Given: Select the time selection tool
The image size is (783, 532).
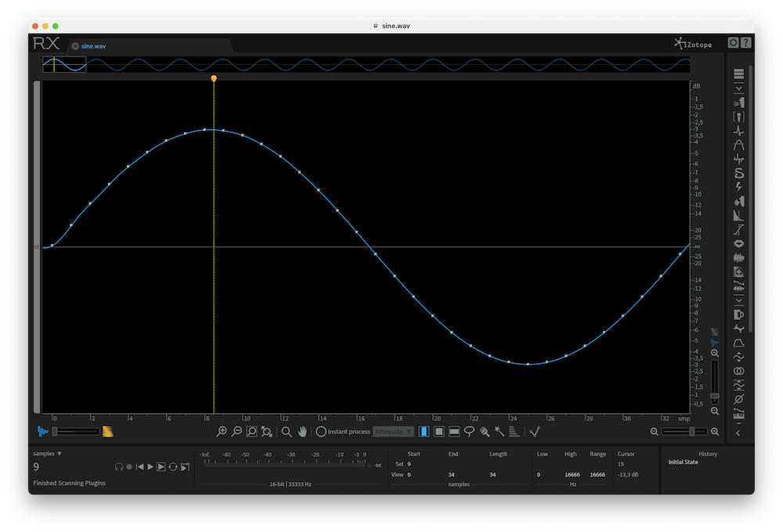Looking at the screenshot, I should tap(424, 432).
